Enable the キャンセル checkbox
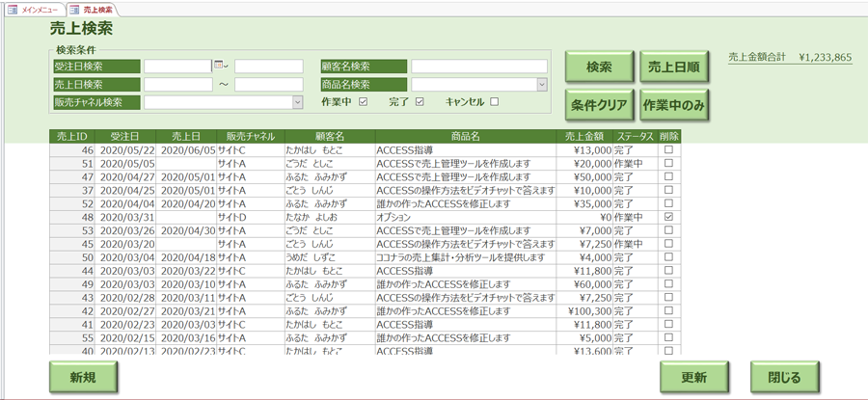This screenshot has height=400, width=868. point(495,101)
